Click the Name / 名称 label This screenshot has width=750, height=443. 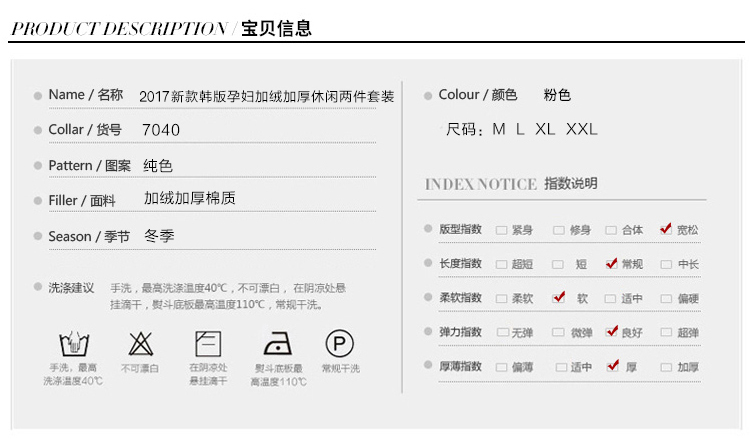tap(86, 95)
